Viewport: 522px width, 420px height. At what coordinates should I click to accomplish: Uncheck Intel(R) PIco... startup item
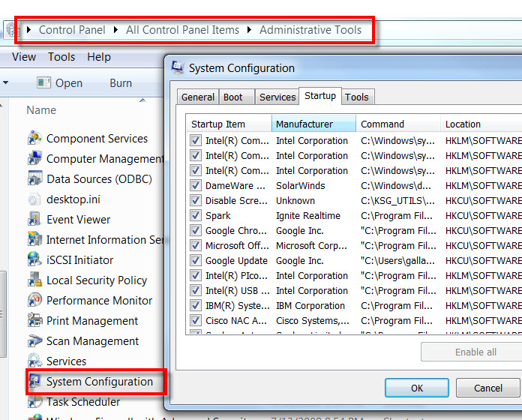click(196, 275)
